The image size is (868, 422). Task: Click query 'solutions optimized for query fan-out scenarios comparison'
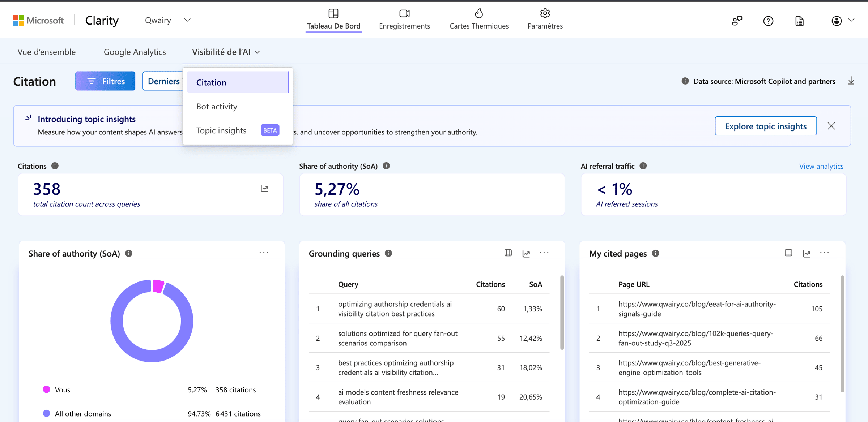coord(398,338)
